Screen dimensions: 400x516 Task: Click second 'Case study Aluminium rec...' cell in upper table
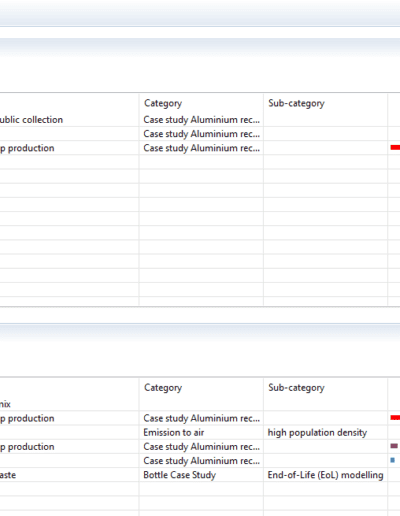[x=201, y=134]
